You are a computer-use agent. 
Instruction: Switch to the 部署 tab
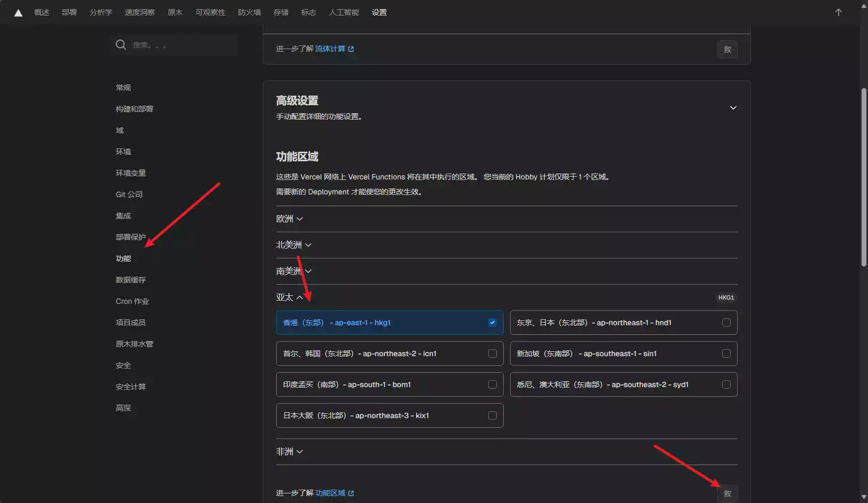point(69,12)
